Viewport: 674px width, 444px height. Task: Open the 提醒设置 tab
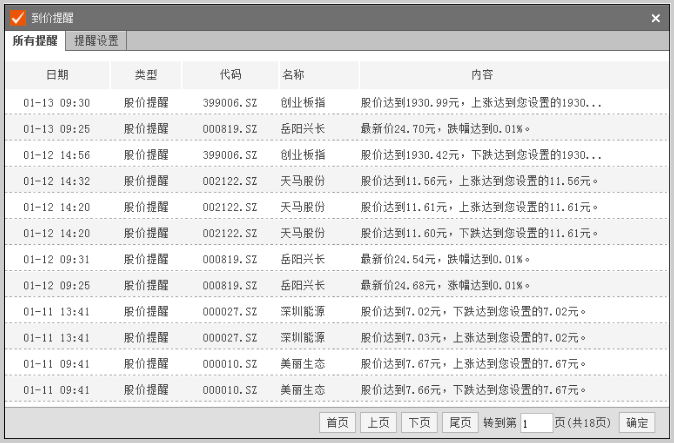pos(96,41)
